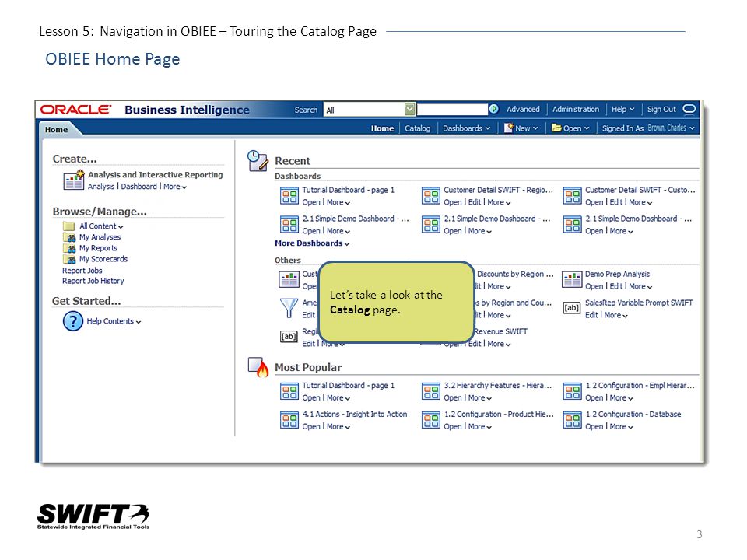Open the My Analyses link

point(100,237)
